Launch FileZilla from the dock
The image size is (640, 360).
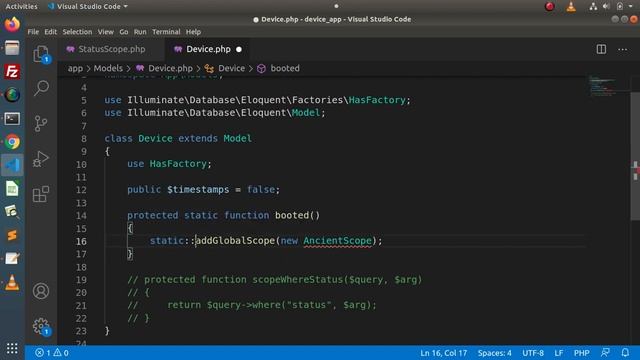(12, 72)
